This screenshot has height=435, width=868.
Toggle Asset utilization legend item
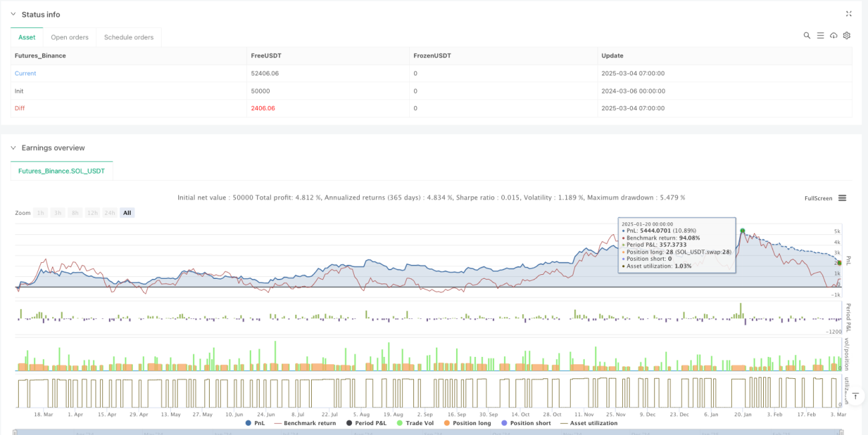(588, 423)
